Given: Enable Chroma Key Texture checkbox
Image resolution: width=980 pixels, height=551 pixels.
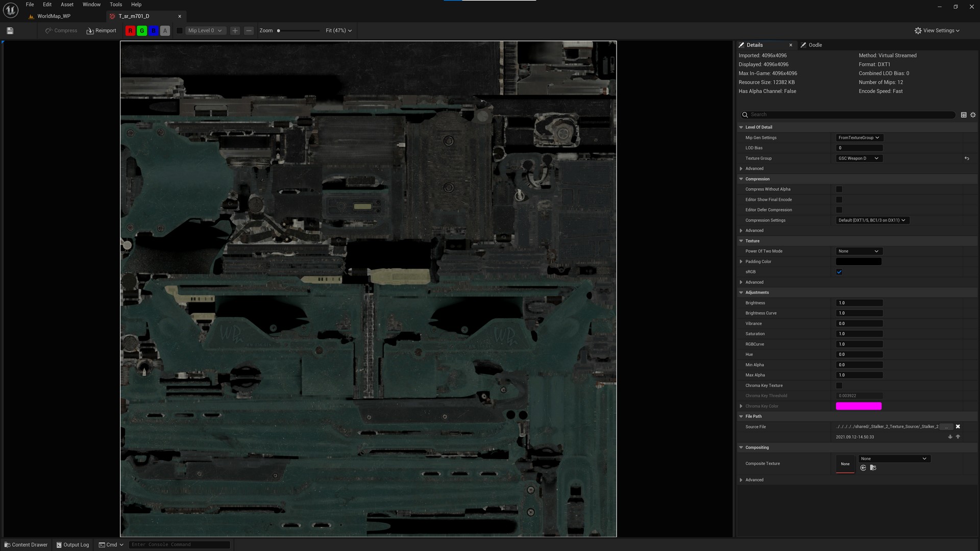Looking at the screenshot, I should [x=839, y=386].
